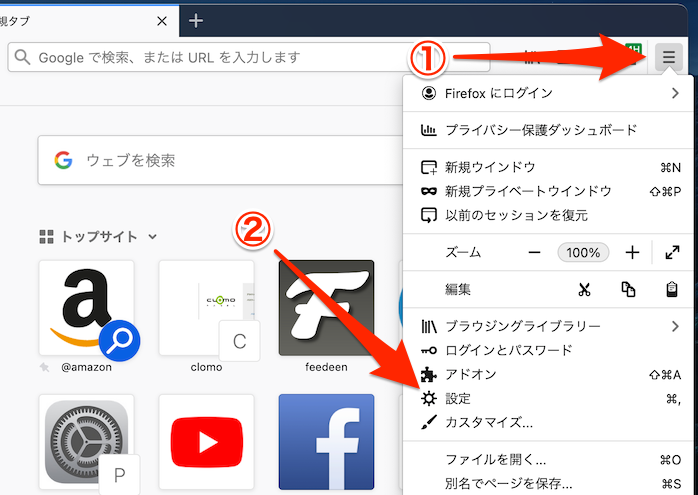Screen dimensions: 698x495
Task: Open the Facebook top site tile
Action: pos(326,442)
